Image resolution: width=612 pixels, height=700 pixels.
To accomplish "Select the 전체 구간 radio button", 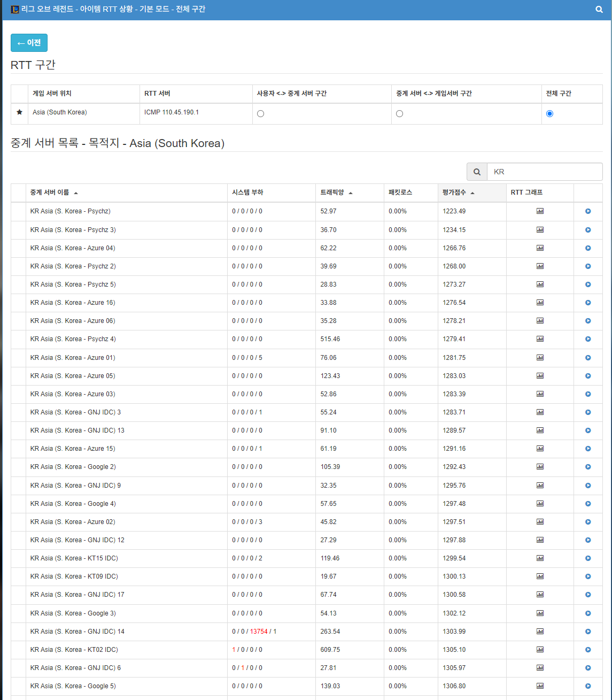I will [549, 113].
